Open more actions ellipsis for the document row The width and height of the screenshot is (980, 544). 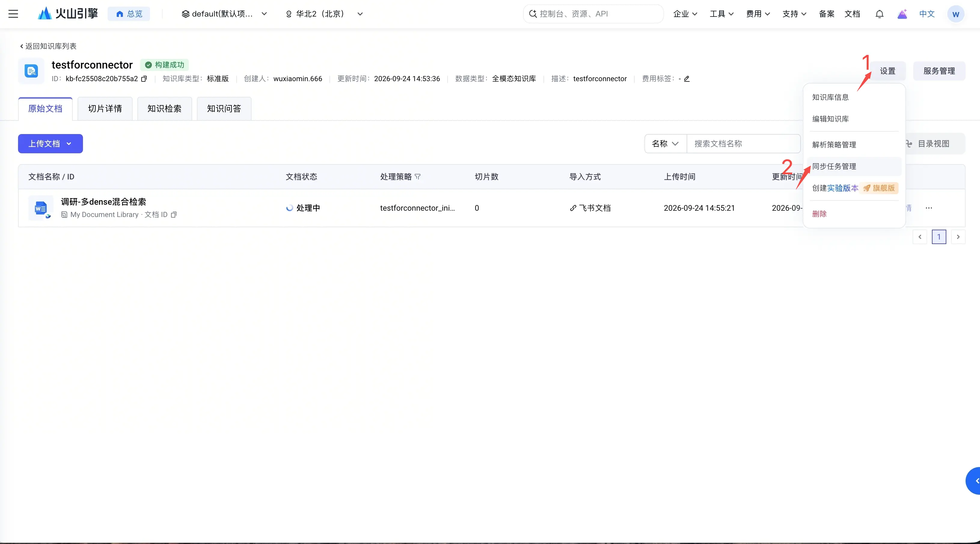tap(929, 208)
